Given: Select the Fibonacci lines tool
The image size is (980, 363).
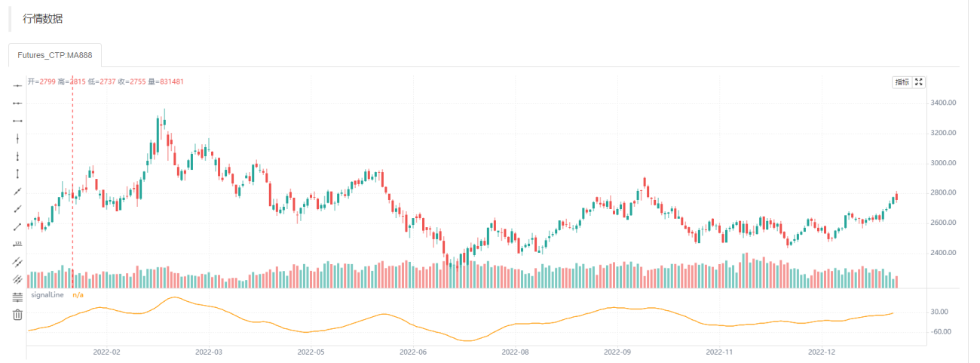Looking at the screenshot, I should (x=18, y=297).
